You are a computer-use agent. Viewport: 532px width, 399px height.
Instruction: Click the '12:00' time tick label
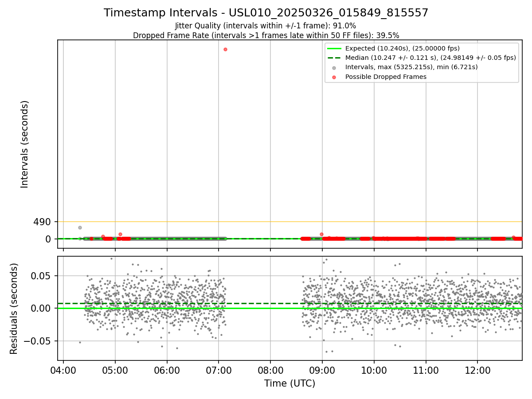(x=477, y=370)
